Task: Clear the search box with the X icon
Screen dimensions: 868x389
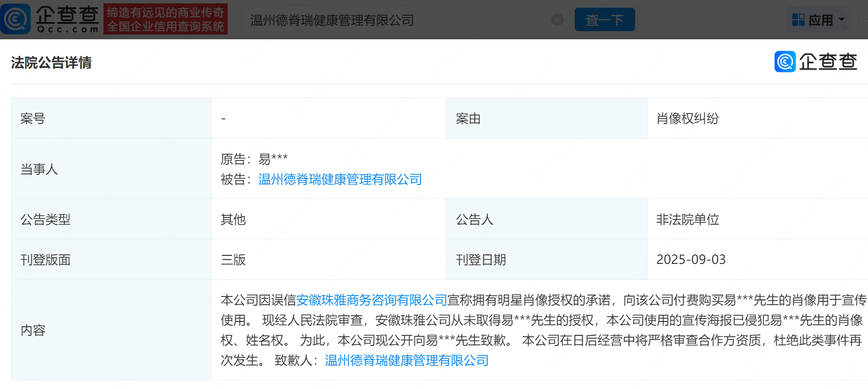Action: tap(557, 20)
